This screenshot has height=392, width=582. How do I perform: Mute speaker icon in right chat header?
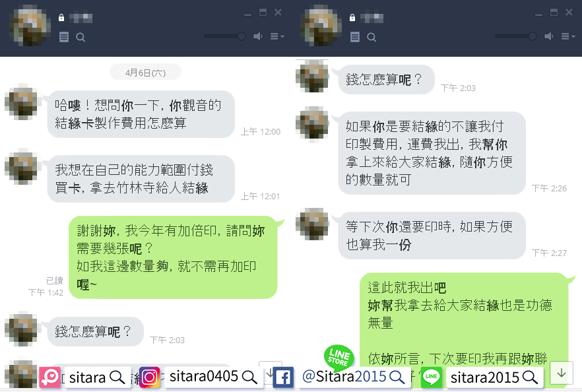click(x=549, y=36)
